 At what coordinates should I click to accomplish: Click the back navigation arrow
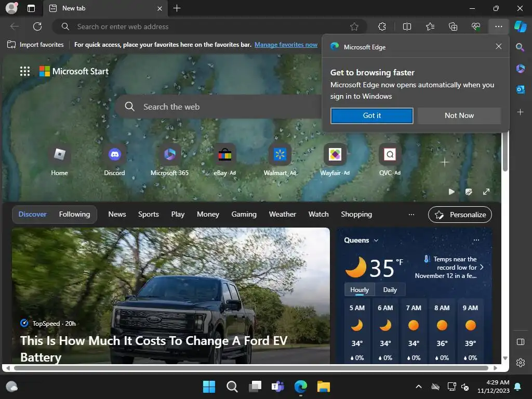[x=15, y=26]
